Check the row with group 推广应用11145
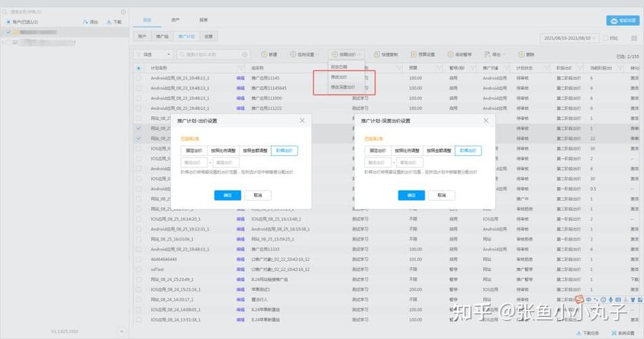 tap(138, 78)
